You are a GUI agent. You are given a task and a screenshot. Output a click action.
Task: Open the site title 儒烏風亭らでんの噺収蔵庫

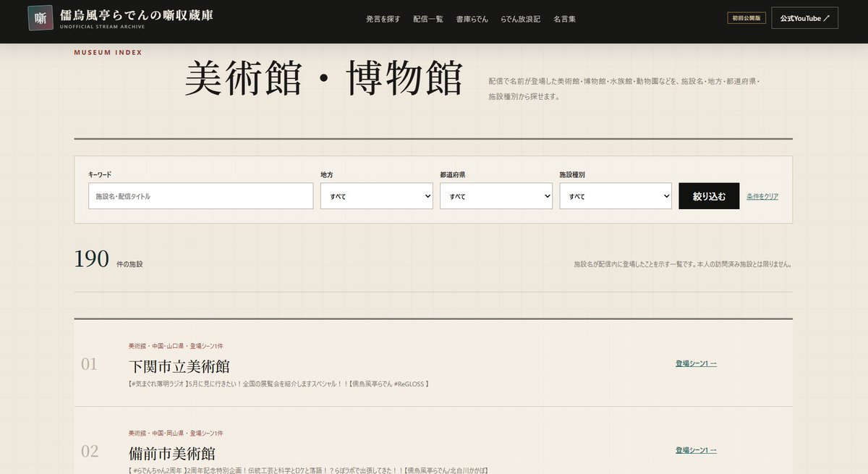tap(137, 15)
